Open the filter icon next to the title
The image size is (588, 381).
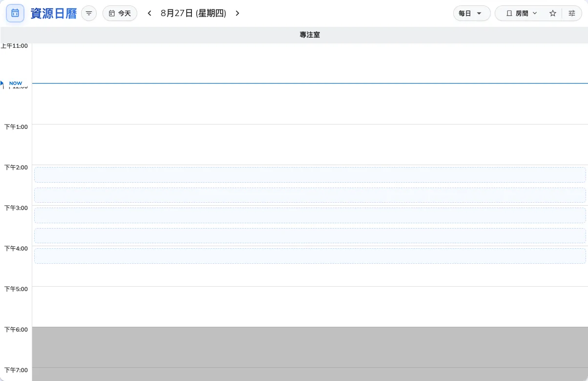[x=89, y=13]
